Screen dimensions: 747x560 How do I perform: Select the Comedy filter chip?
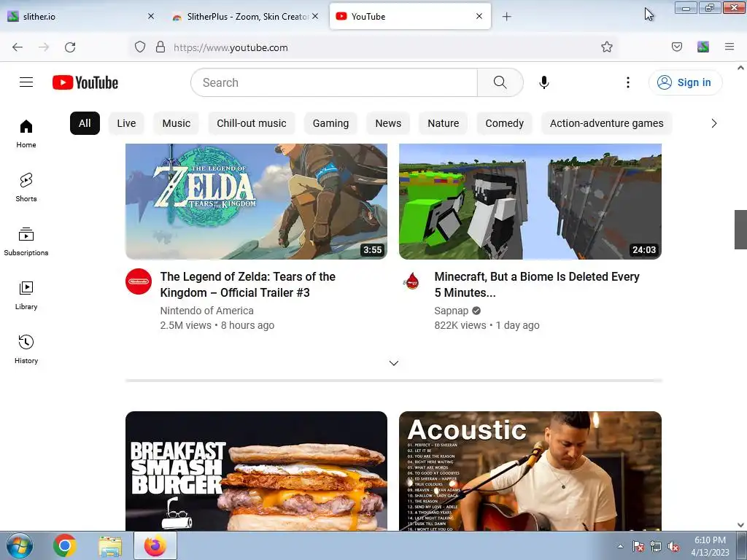(505, 123)
